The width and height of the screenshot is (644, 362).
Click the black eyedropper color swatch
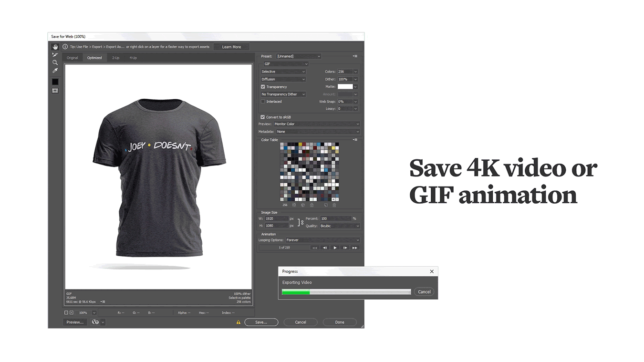55,82
